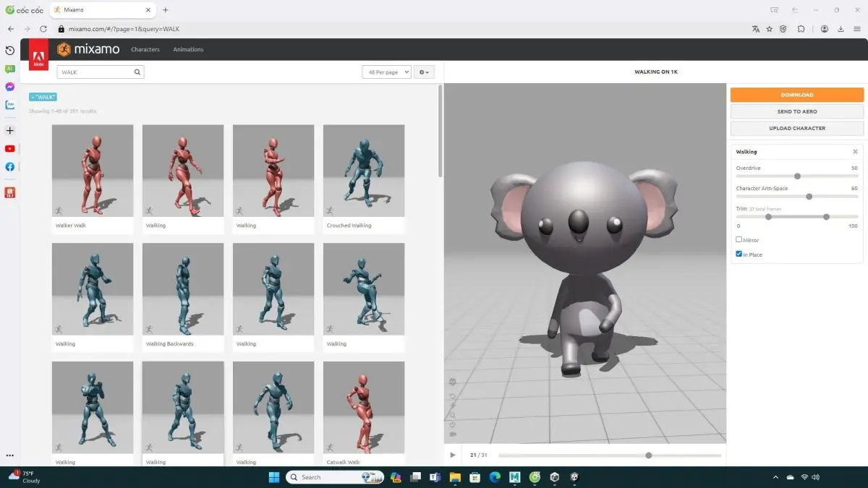The height and width of the screenshot is (488, 868).
Task: Go back with the browser back arrow
Action: 11,29
